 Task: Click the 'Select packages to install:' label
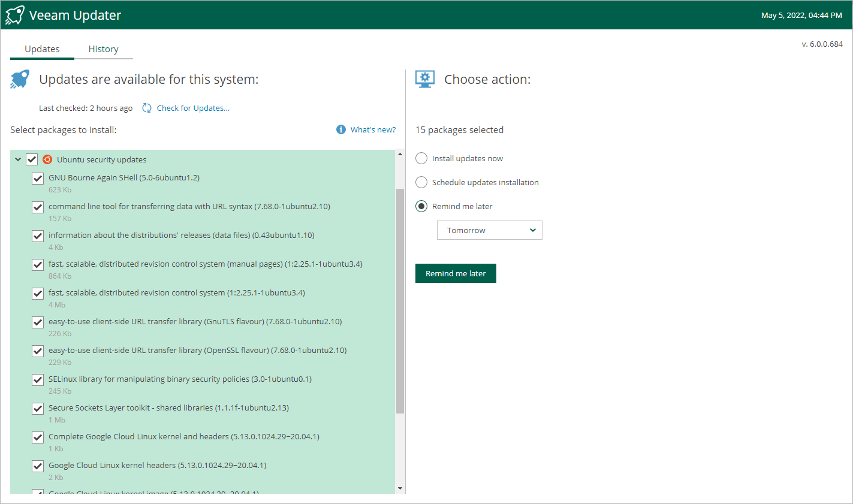pos(64,130)
